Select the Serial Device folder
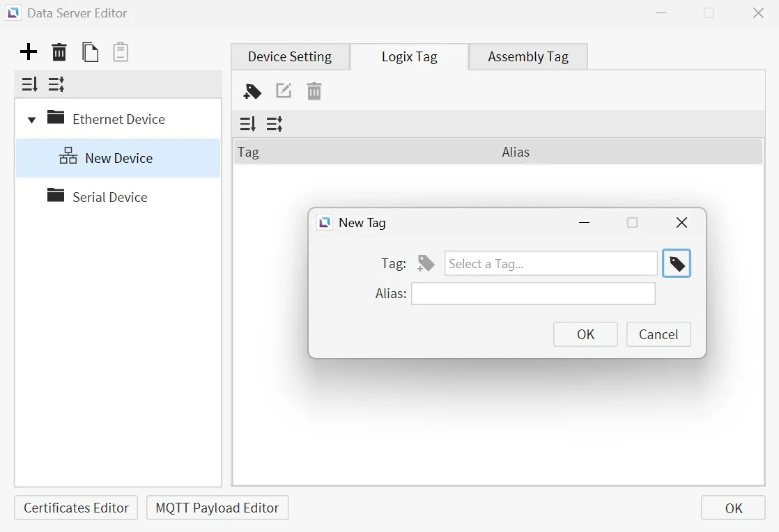The image size is (779, 532). click(x=109, y=197)
